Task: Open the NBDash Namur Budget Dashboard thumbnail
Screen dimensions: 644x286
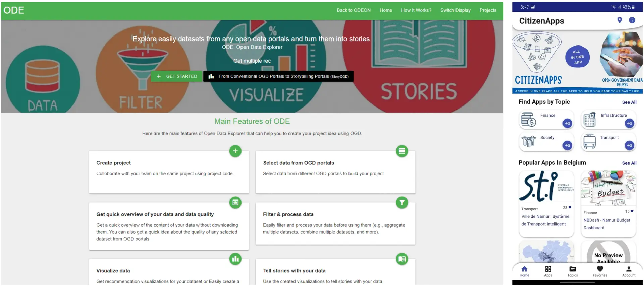Action: (608, 188)
